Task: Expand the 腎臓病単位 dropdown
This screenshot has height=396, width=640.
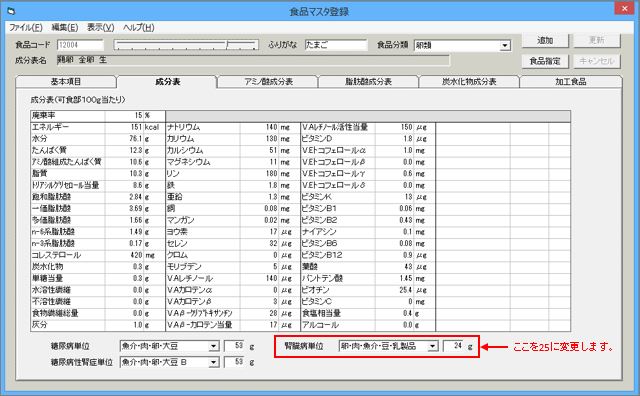Action: 433,347
